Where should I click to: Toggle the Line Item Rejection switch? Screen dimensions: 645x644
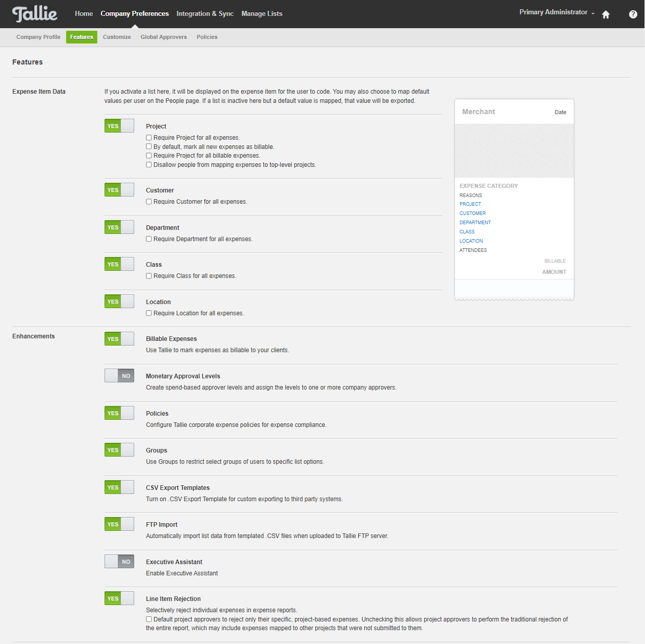(x=119, y=598)
